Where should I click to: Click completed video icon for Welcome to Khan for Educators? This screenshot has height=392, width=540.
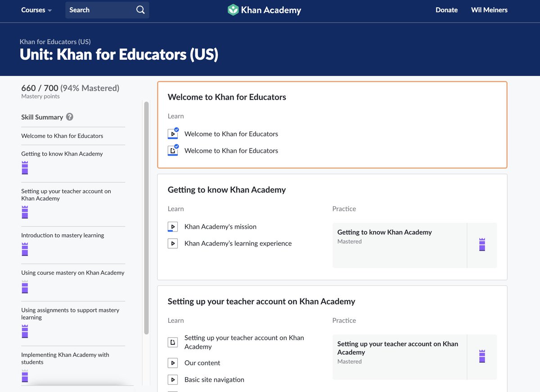(x=173, y=134)
